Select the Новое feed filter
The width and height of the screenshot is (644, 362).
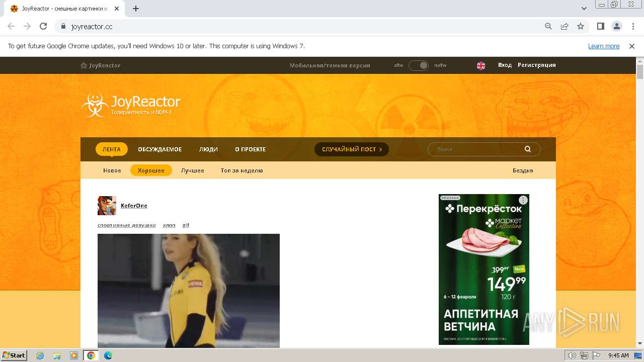112,170
